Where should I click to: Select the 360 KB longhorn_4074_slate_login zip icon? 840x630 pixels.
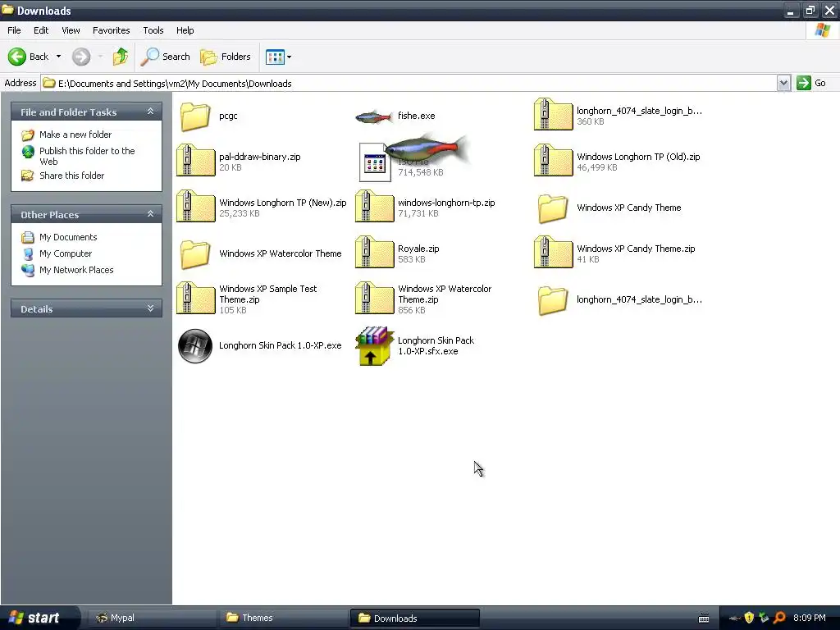coord(554,115)
